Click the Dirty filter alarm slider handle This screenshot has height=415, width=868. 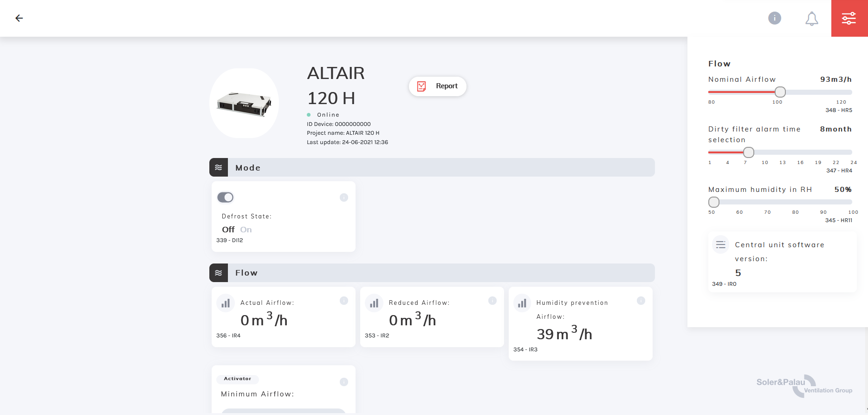pyautogui.click(x=749, y=152)
